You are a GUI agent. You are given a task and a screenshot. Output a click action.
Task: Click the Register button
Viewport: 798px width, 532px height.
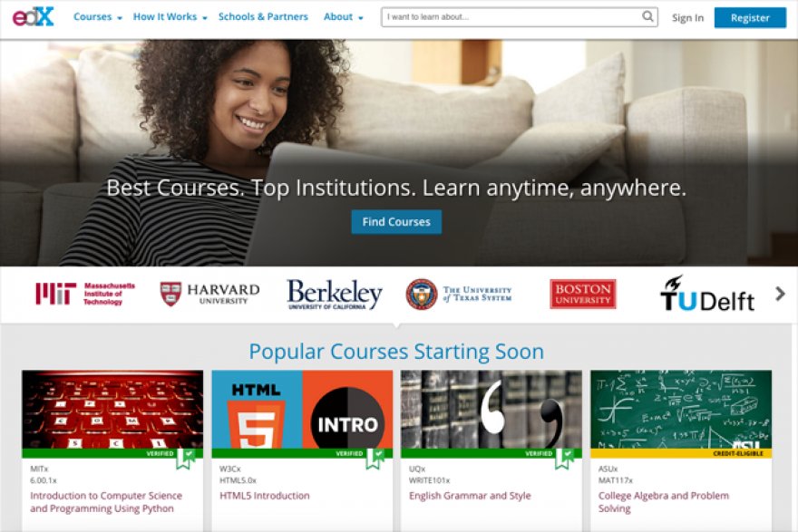click(750, 18)
